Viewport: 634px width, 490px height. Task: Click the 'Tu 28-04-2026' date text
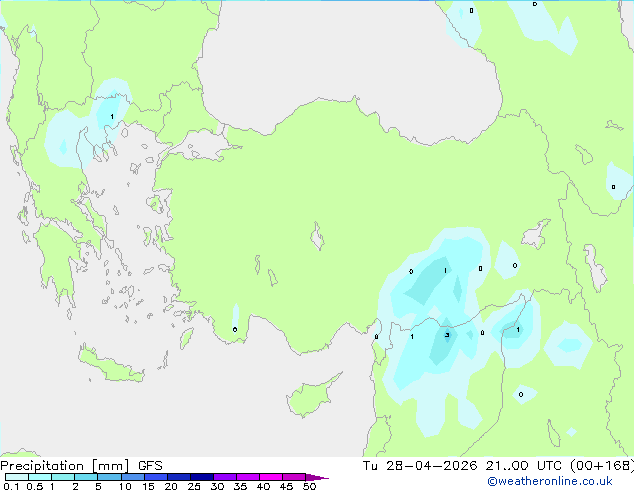(x=420, y=466)
